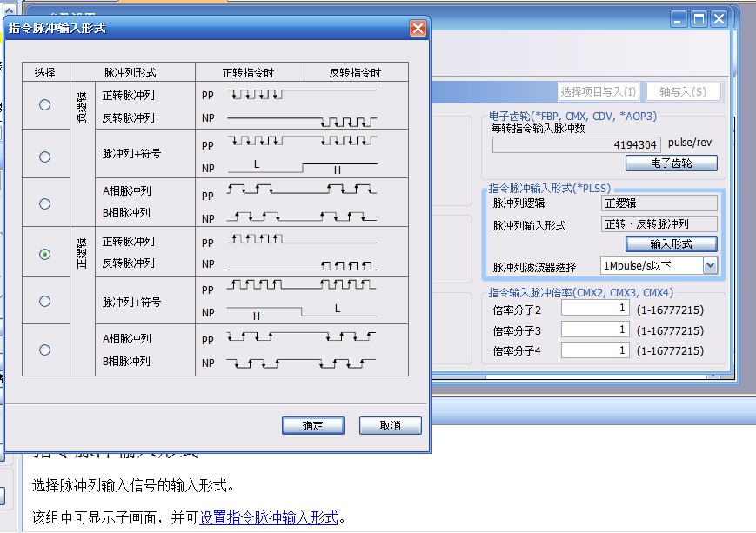Choose negative logic 脉冲列+符号 radio option
The image size is (756, 533).
pyautogui.click(x=44, y=157)
